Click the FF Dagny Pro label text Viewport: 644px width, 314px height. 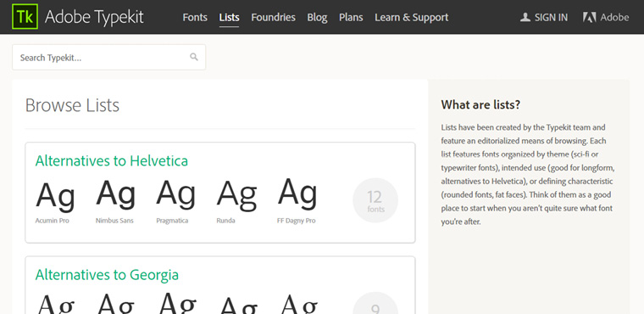[x=296, y=221]
